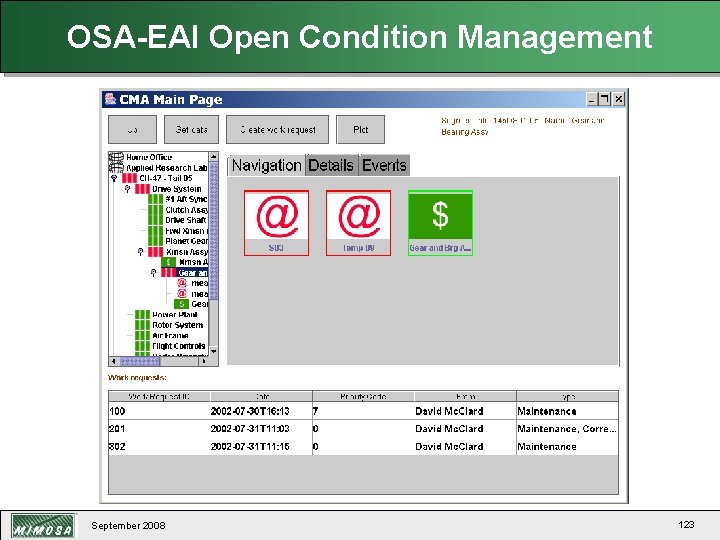Select work request ID 100 cell
This screenshot has height=540, width=720.
point(159,411)
